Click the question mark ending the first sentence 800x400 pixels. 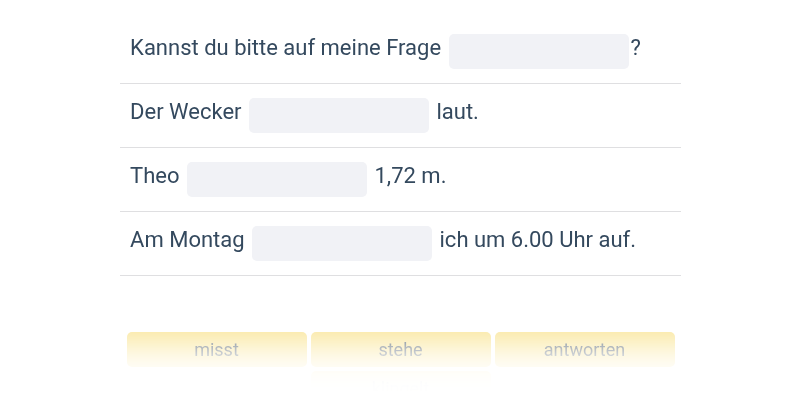(x=636, y=48)
